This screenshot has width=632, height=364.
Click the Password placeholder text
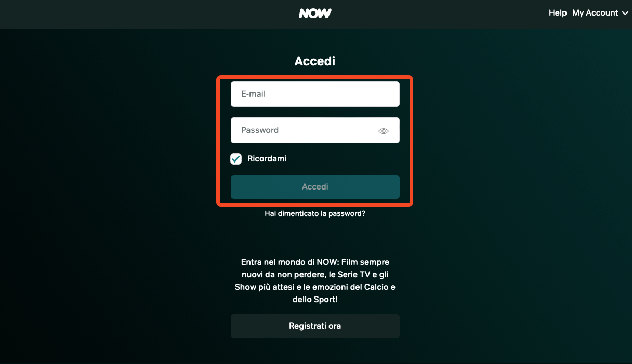click(260, 130)
